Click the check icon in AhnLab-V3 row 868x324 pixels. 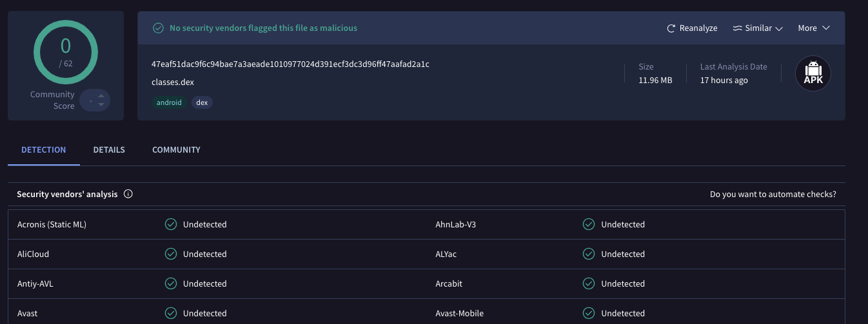[x=589, y=224]
